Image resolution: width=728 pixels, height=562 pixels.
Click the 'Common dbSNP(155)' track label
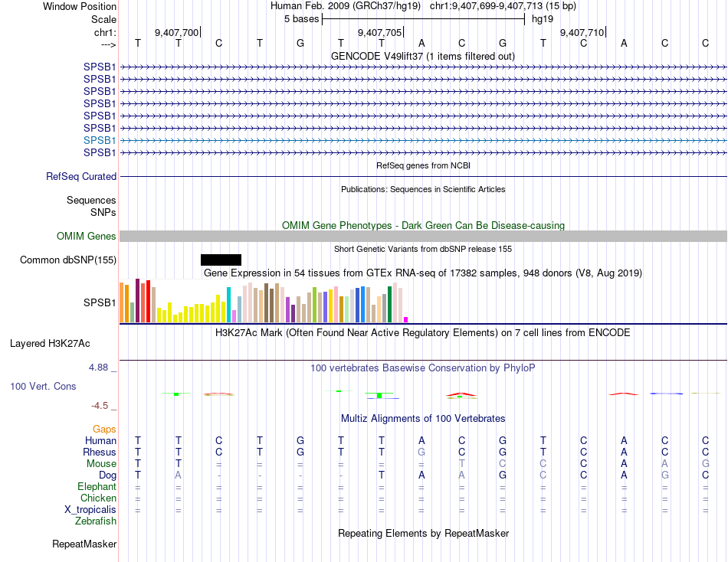coord(68,260)
